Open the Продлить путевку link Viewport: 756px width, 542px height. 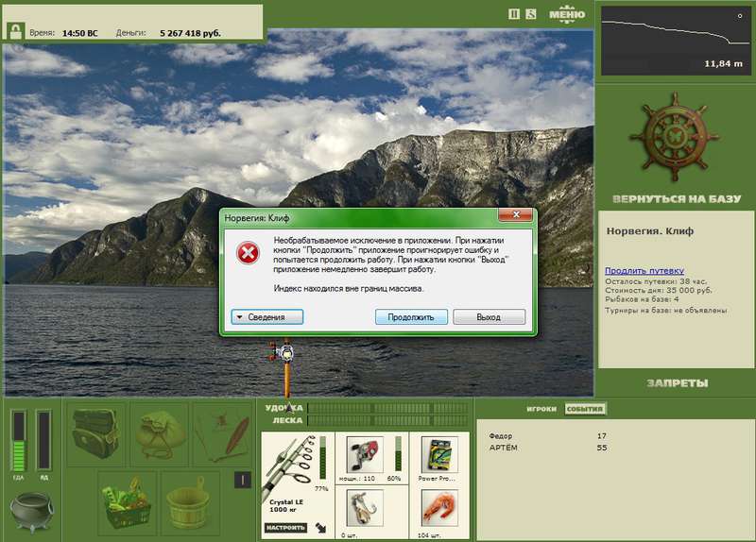(x=644, y=271)
